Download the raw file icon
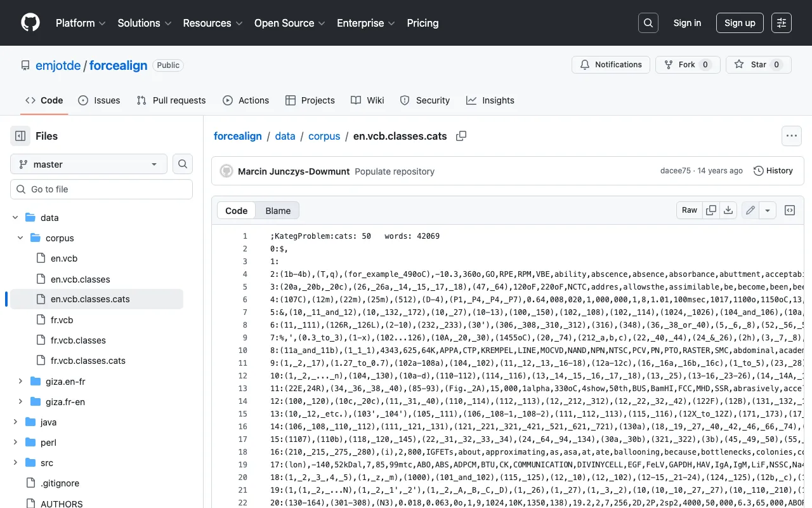 (x=729, y=210)
